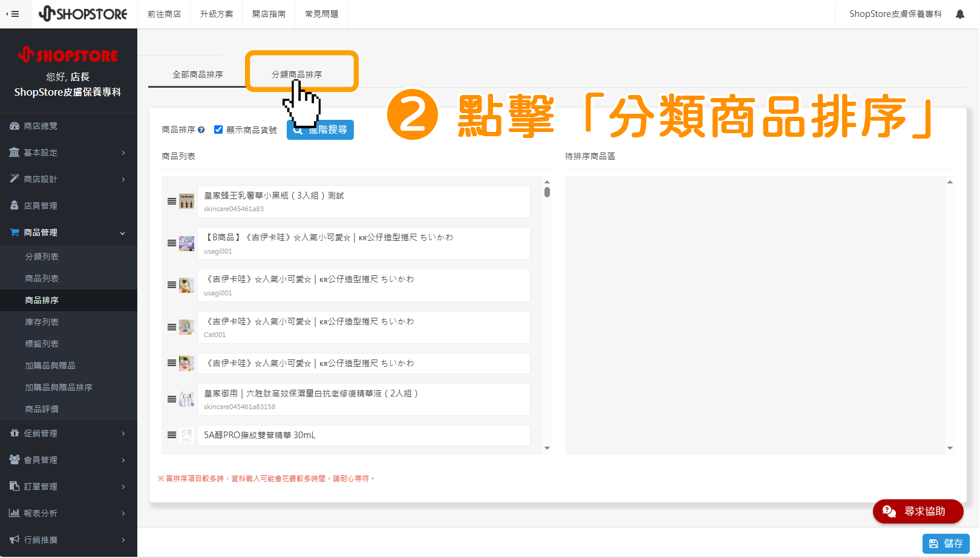Click product list scroll down arrow
The width and height of the screenshot is (980, 558).
547,448
